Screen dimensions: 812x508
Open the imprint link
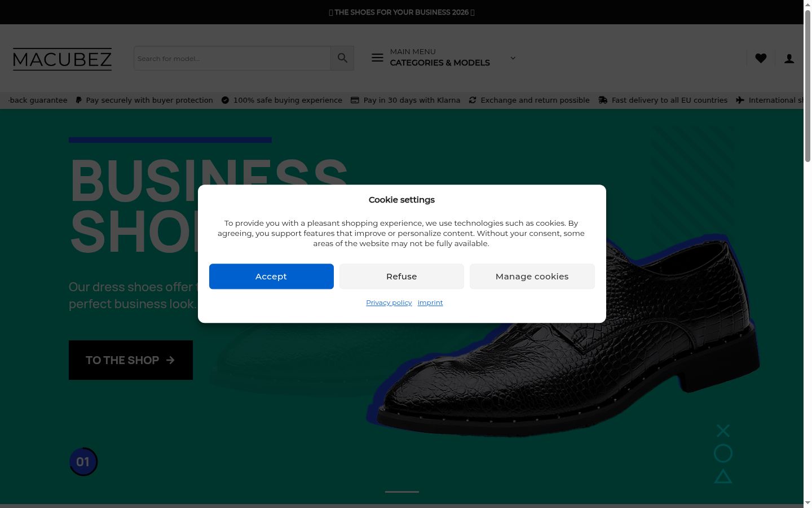click(x=430, y=303)
